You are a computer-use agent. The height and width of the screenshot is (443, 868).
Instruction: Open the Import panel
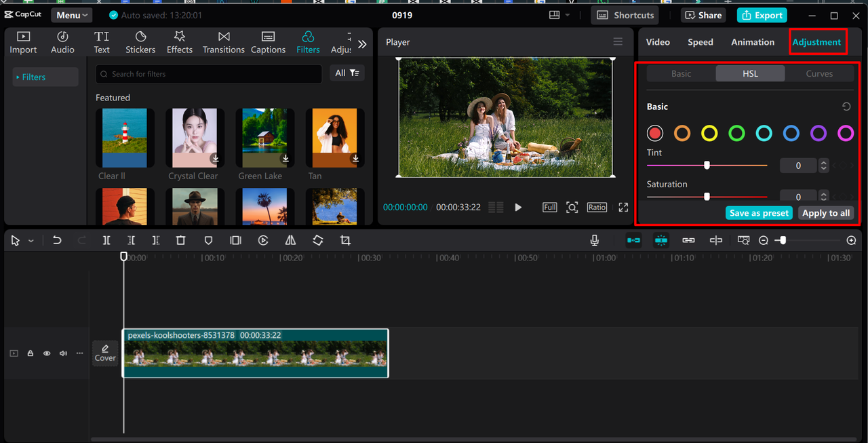23,42
